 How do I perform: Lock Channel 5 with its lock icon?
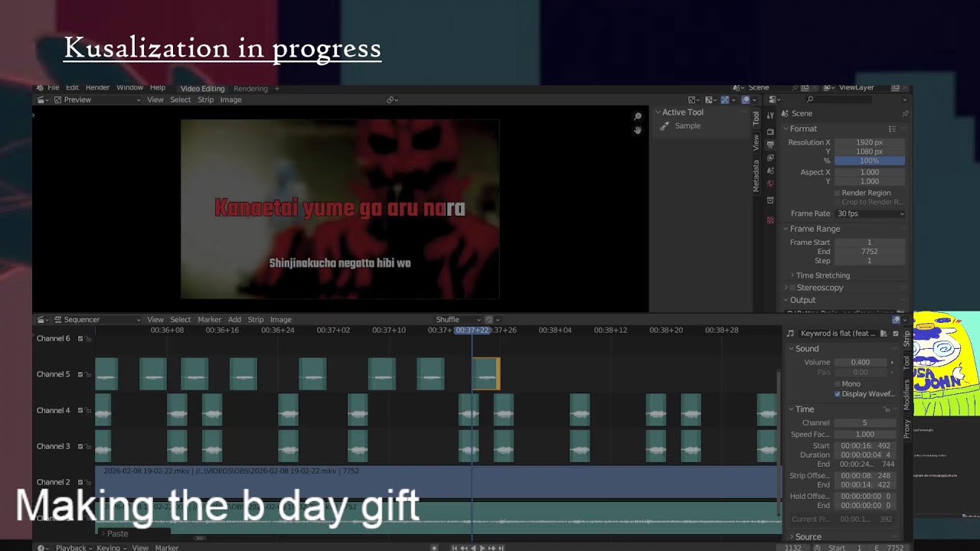[x=89, y=374]
